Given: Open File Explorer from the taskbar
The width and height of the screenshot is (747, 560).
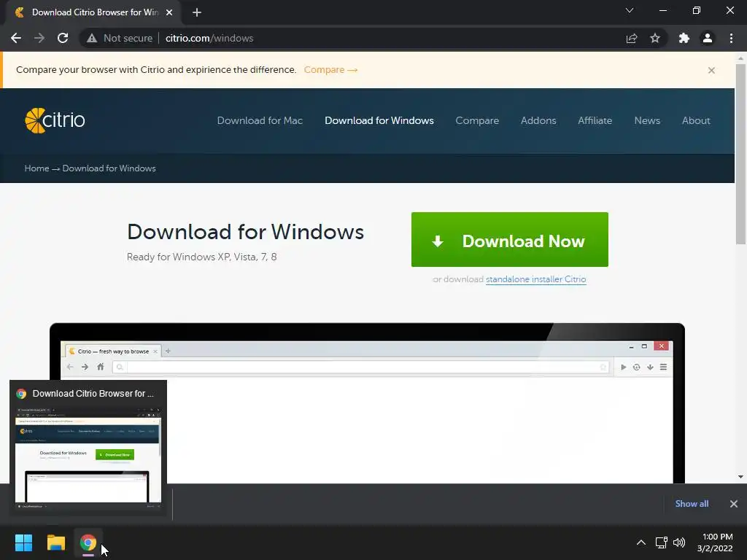Looking at the screenshot, I should [x=55, y=542].
